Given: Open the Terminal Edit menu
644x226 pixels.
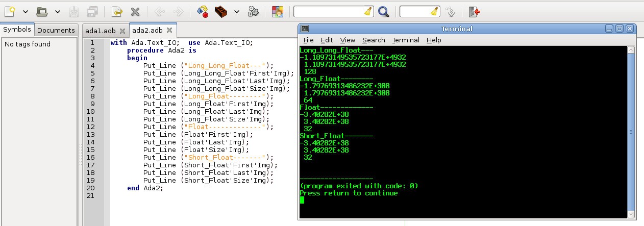Looking at the screenshot, I should [x=327, y=40].
